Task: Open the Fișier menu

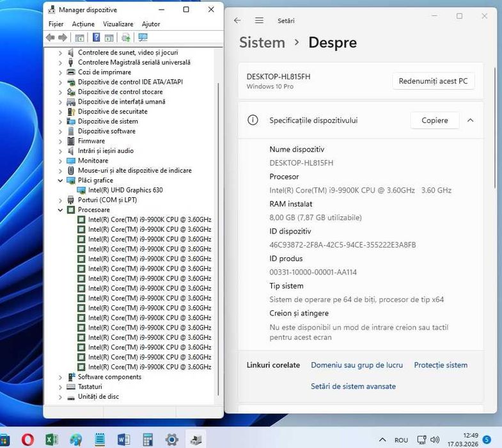Action: point(56,24)
